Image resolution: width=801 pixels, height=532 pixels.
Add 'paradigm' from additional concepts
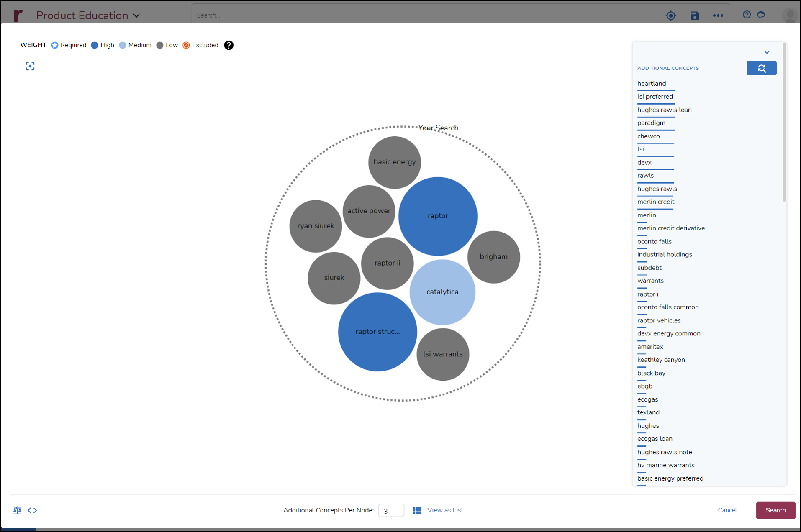tap(651, 123)
